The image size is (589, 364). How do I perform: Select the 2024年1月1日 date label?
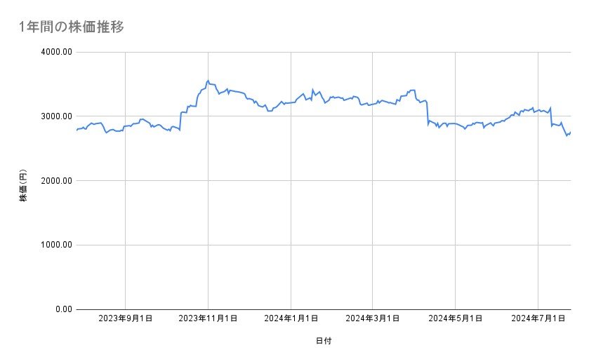click(291, 319)
